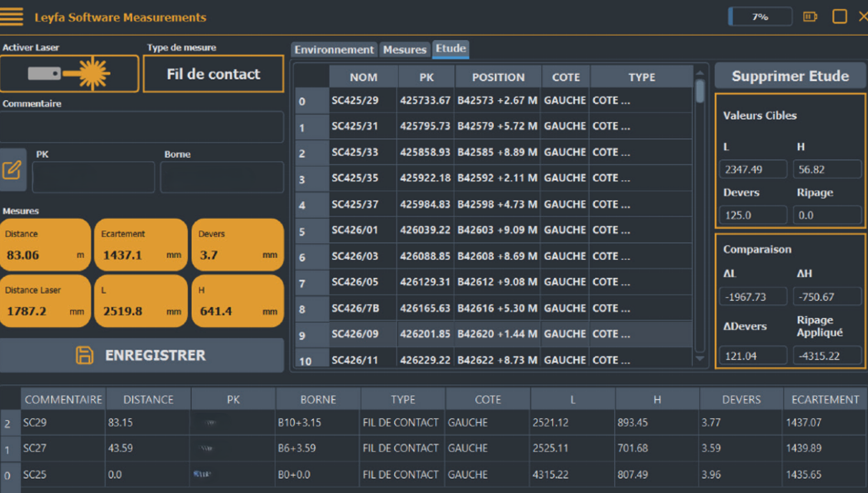Viewport: 868px width, 493px height.
Task: Click the POSITION column header
Action: point(498,77)
